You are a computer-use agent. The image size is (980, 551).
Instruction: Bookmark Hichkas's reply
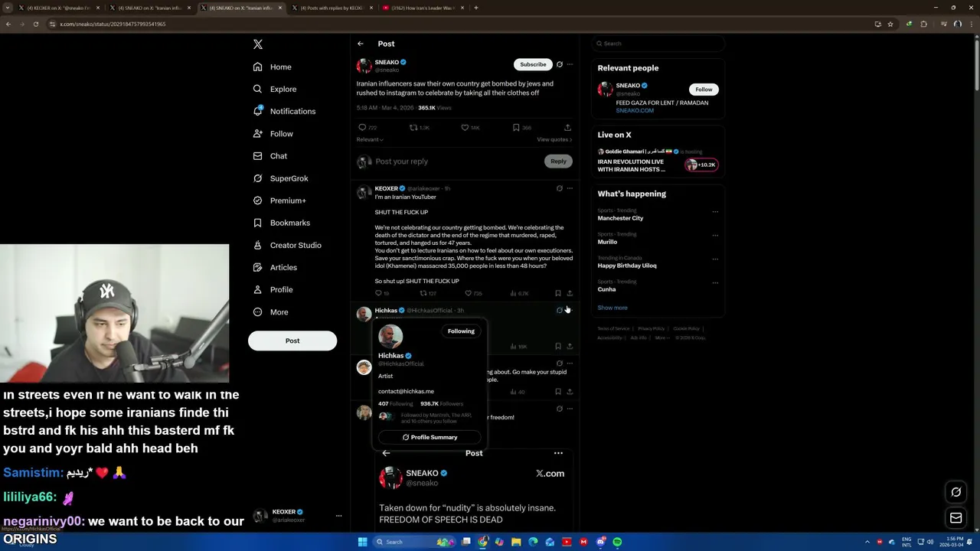[x=558, y=346]
